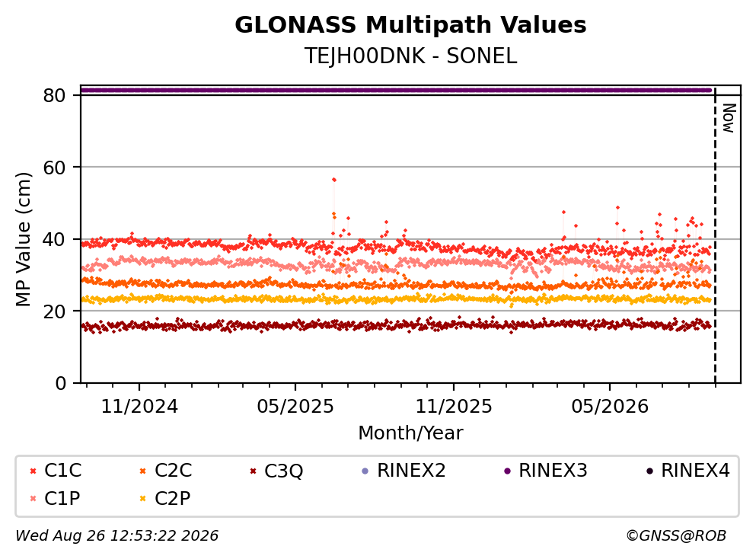The width and height of the screenshot is (756, 559).
Task: Click the 11/2024 x-axis tick label
Action: (139, 407)
